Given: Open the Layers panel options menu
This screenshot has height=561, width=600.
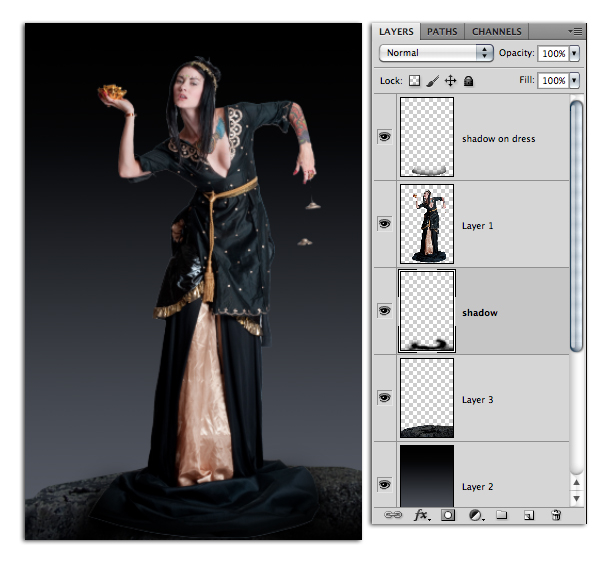Looking at the screenshot, I should [575, 31].
